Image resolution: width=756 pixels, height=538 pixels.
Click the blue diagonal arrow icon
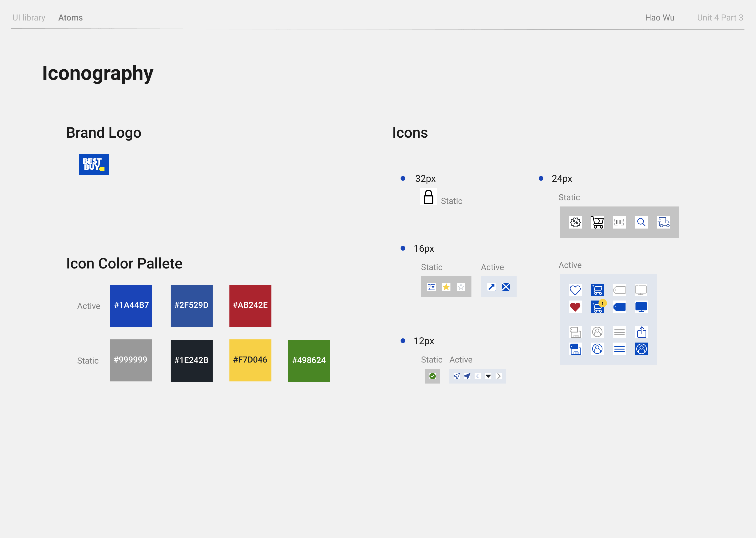tap(491, 287)
